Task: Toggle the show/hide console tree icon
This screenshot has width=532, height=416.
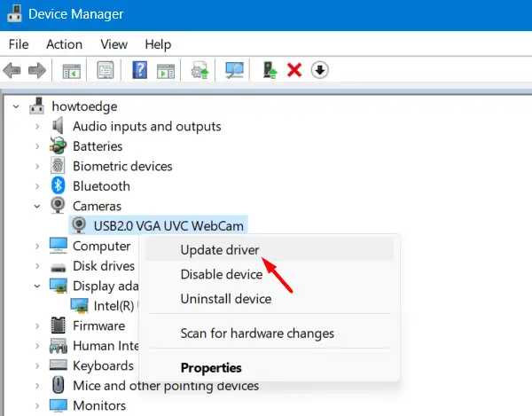Action: [x=72, y=71]
